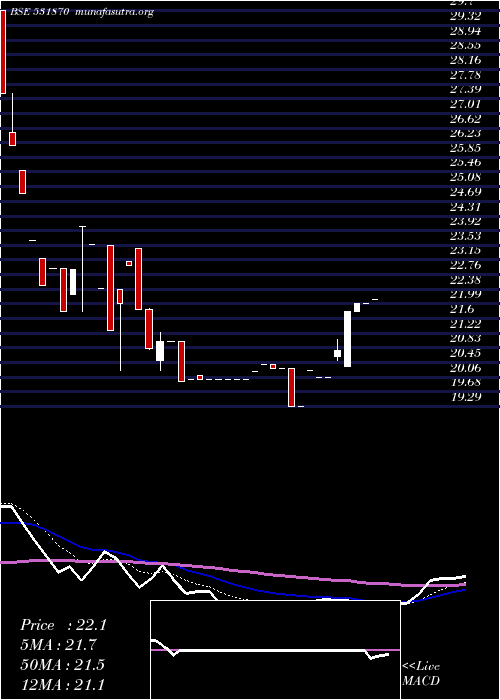Click the 27.78 price axis label
Screen dimensions: 500x700
pyautogui.click(x=465, y=75)
